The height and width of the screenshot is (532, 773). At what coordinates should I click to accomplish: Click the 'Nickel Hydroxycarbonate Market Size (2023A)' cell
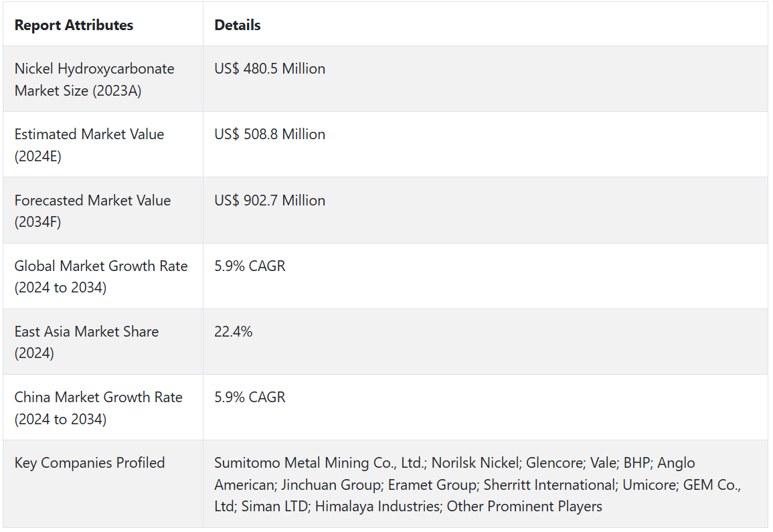(94, 79)
